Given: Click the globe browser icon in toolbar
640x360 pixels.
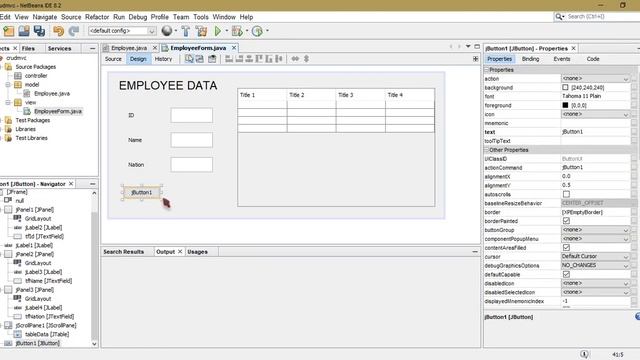Looking at the screenshot, I should click(167, 31).
